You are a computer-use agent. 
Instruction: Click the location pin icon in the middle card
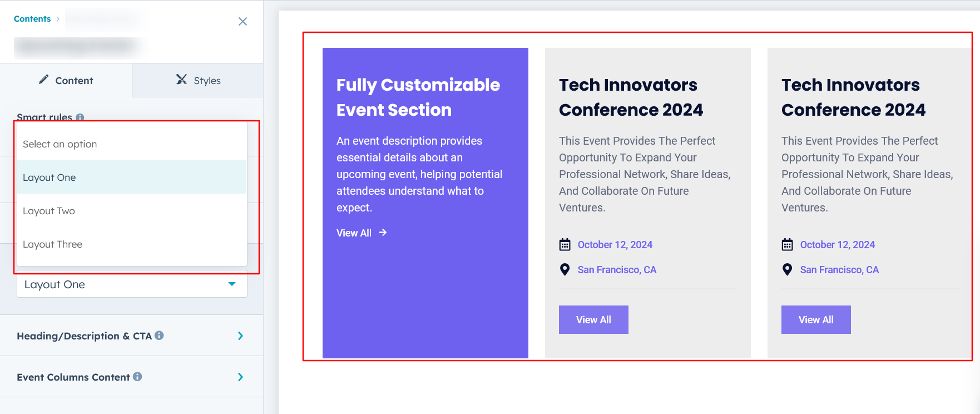(x=565, y=270)
